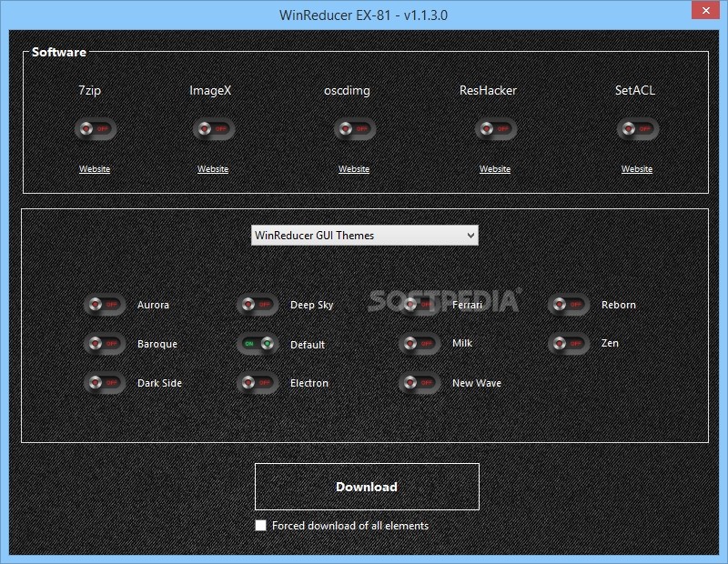Toggle the Baroque theme on
This screenshot has height=564, width=728.
pyautogui.click(x=105, y=344)
